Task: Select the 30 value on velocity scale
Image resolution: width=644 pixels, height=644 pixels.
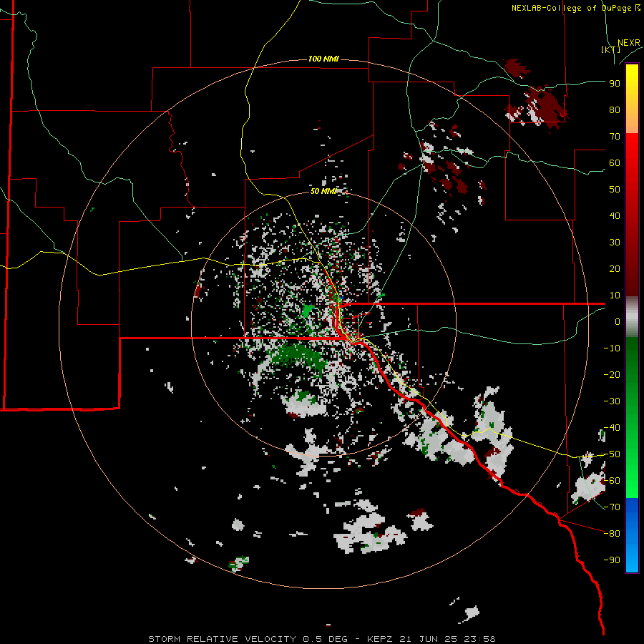Action: tap(615, 243)
